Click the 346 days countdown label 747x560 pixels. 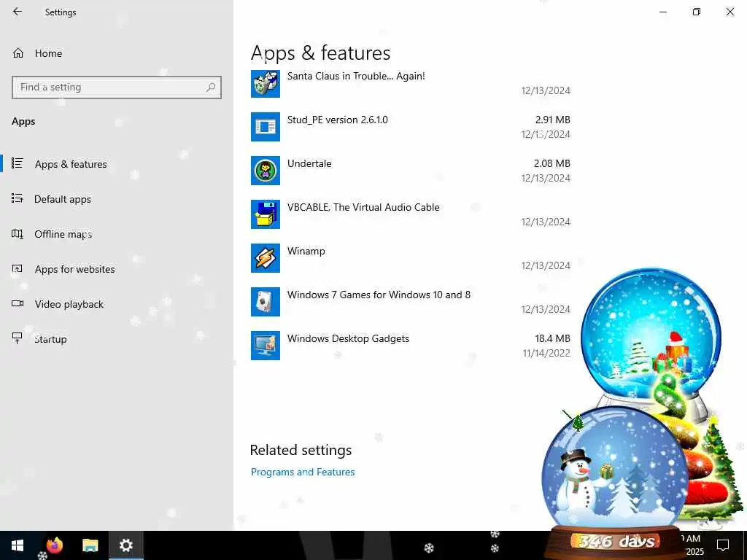pyautogui.click(x=617, y=542)
